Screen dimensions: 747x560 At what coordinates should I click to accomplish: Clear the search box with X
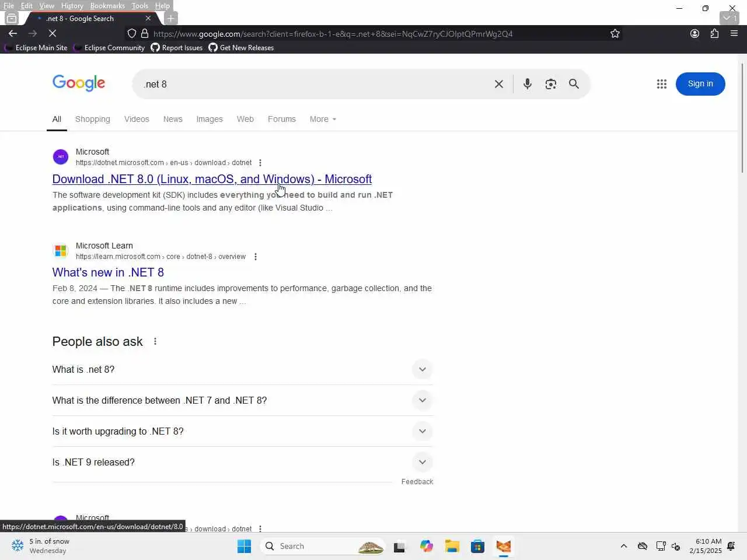(499, 84)
